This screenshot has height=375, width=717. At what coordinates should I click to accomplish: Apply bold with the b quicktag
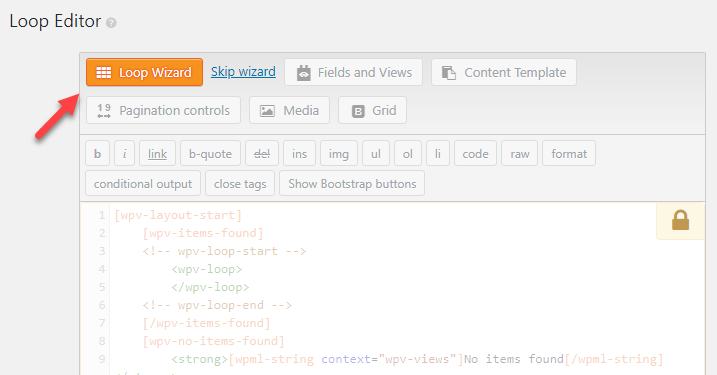[x=97, y=154]
